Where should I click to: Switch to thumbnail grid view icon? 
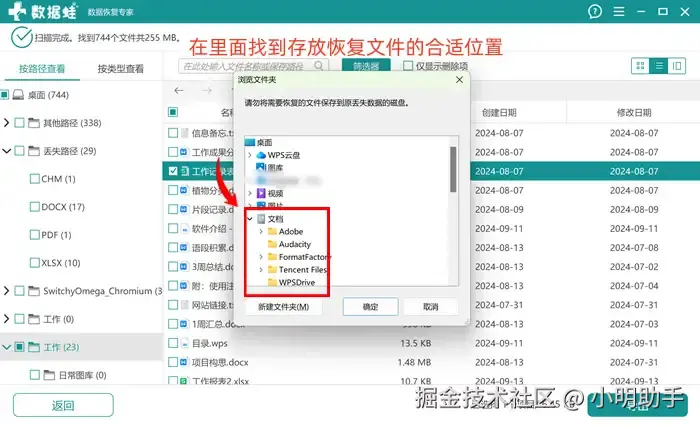(640, 66)
